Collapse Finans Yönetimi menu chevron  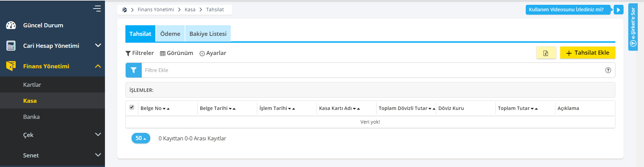click(98, 66)
